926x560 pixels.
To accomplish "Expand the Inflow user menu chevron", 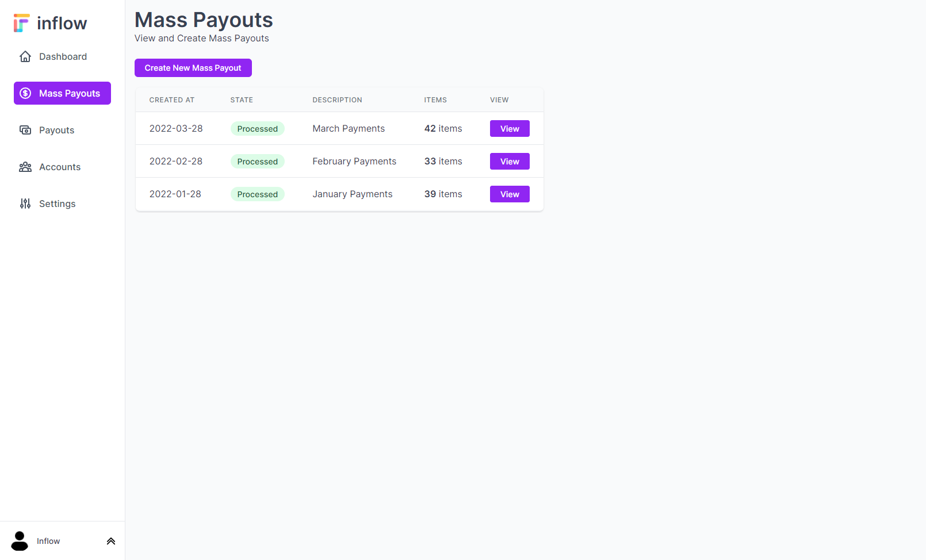I will 111,541.
